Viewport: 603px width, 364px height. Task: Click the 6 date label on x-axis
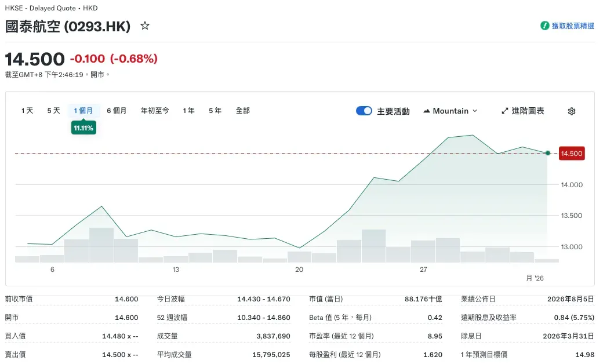coord(52,270)
